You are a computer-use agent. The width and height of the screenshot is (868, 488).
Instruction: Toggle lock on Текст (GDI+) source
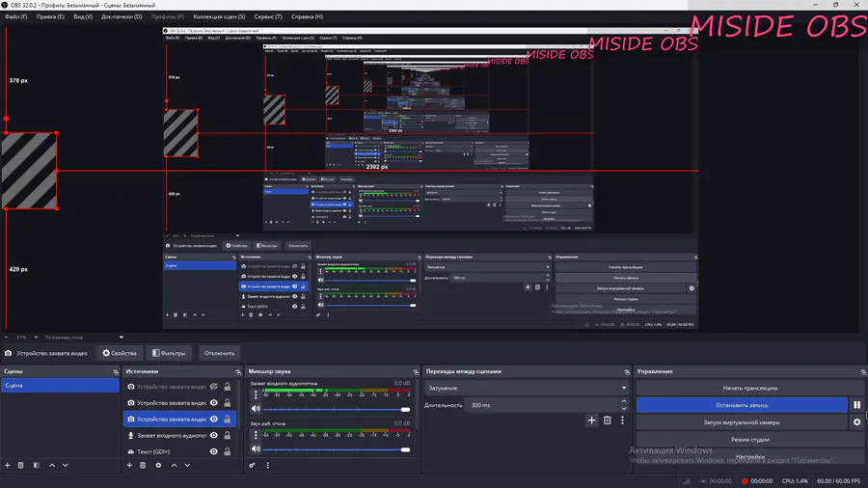coord(227,451)
